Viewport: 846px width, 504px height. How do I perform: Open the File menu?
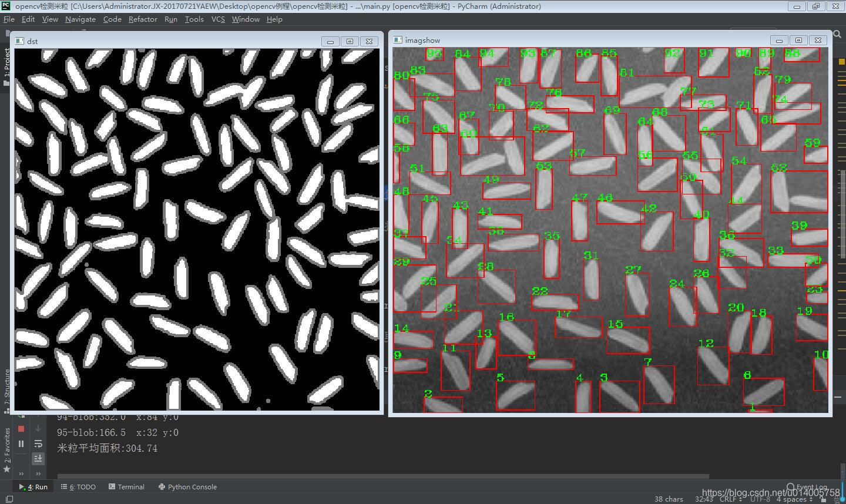tap(9, 19)
